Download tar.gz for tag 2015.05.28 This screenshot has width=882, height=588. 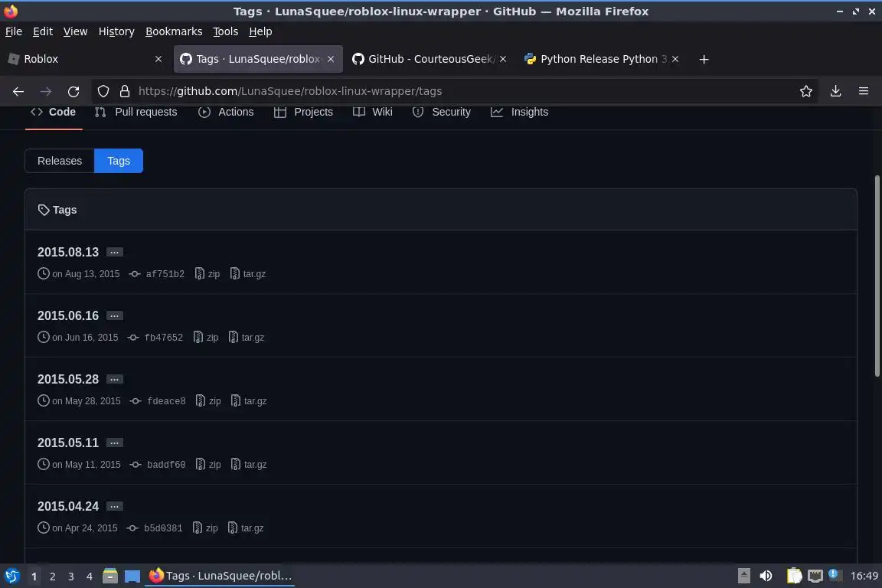pyautogui.click(x=249, y=401)
